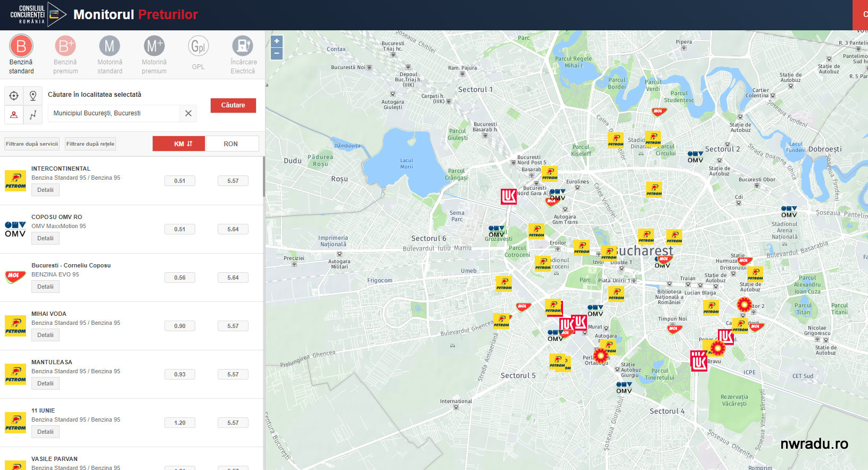Click the Monitorul Prețurilor site logo
The height and width of the screenshot is (470, 868).
click(136, 14)
